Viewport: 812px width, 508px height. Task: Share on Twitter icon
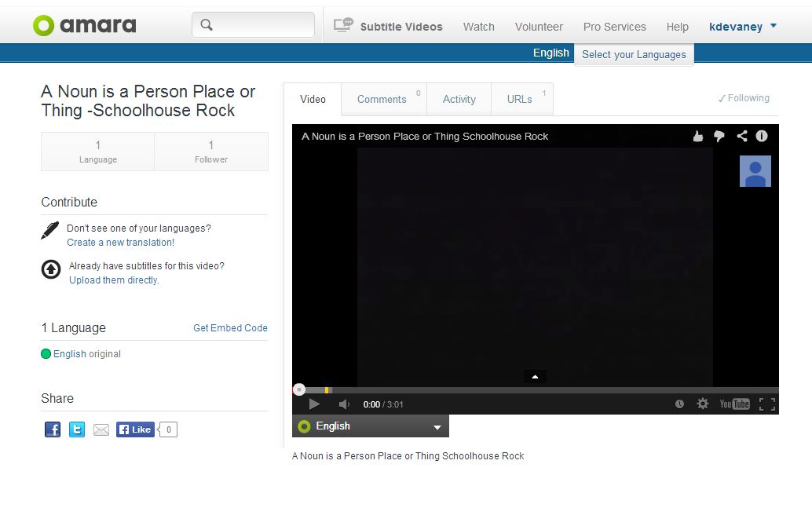(77, 429)
